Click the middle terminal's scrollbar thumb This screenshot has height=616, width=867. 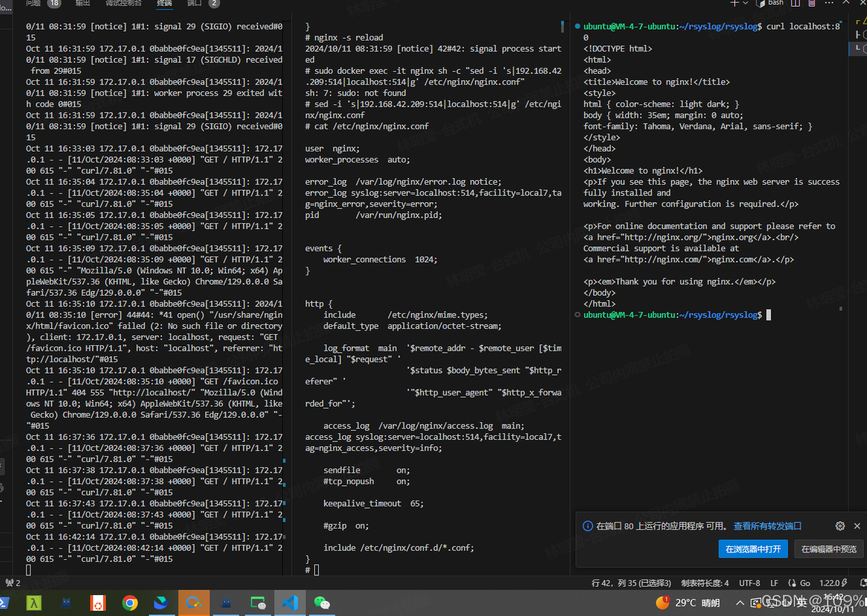[x=562, y=27]
